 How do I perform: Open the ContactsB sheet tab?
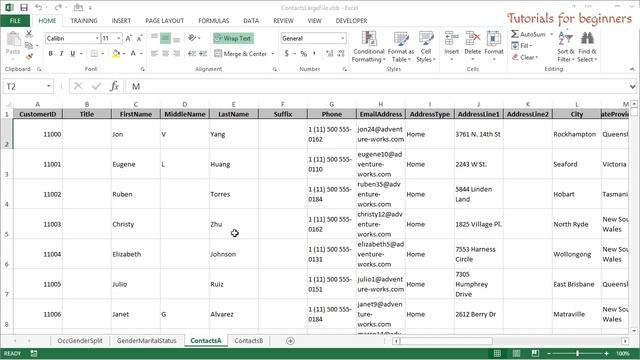[249, 341]
